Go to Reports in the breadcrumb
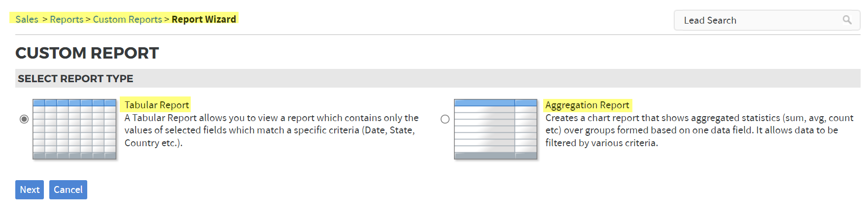Screen dimensions: 868x220 click(67, 19)
